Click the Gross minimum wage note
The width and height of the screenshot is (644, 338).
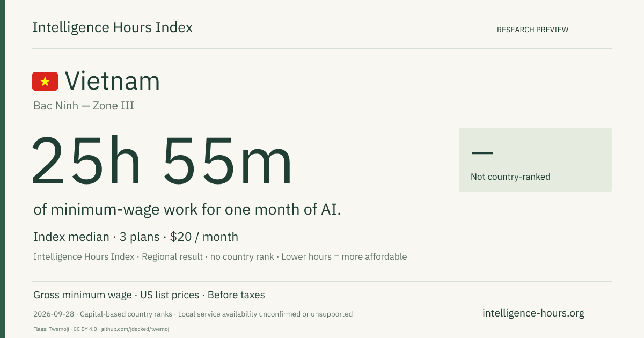[x=82, y=295]
